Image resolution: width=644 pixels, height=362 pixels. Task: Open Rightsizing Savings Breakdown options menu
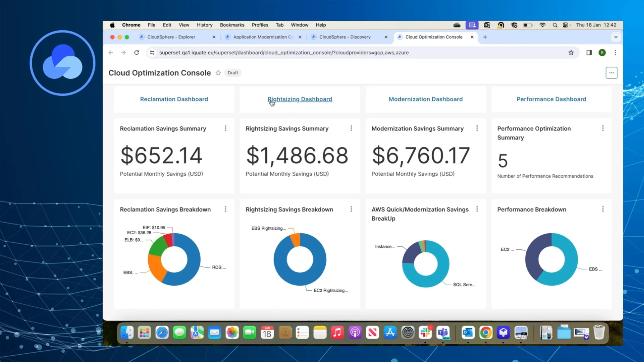point(351,209)
